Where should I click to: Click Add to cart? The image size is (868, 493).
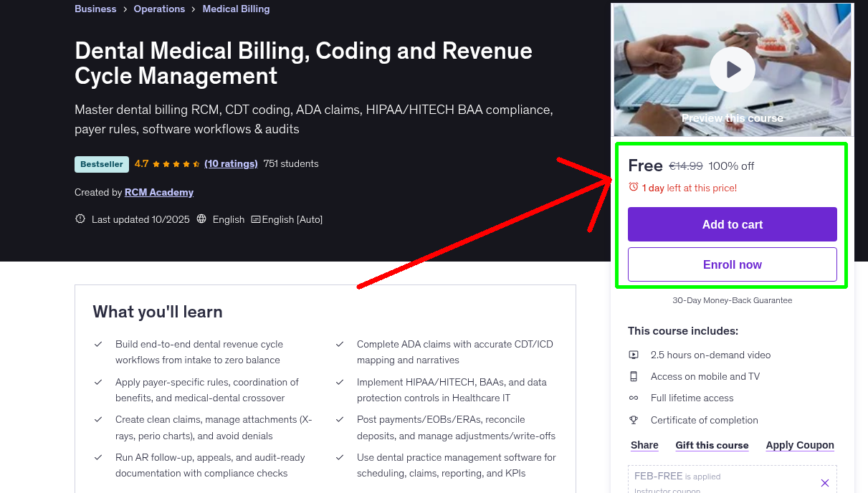pyautogui.click(x=732, y=224)
